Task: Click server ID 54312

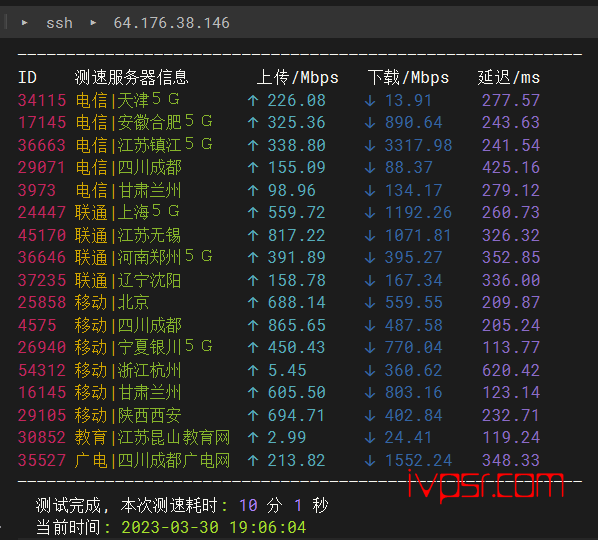Action: [42, 370]
